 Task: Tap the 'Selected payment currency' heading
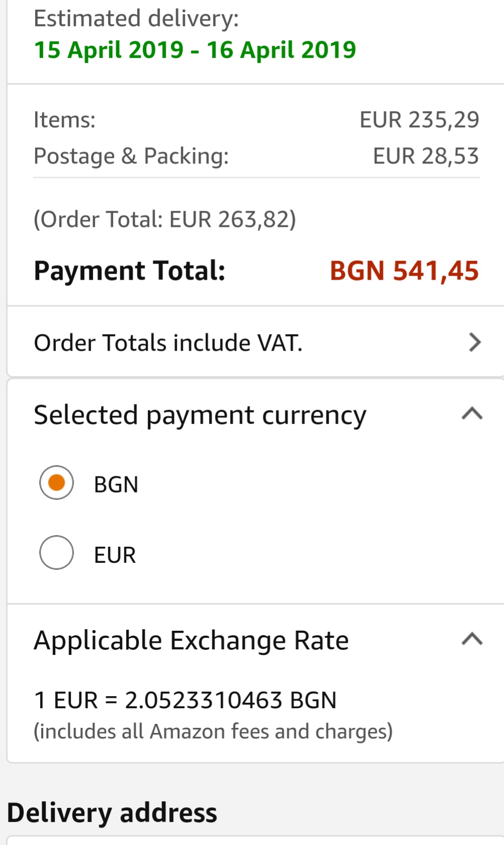tap(200, 415)
